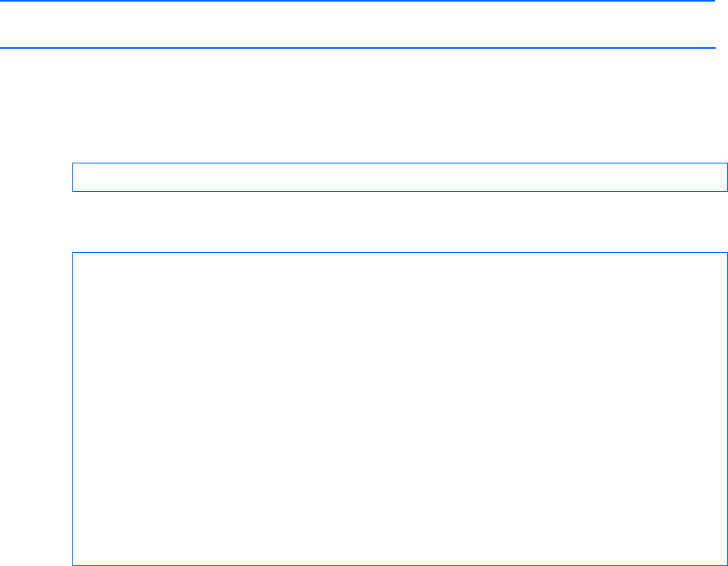The height and width of the screenshot is (566, 728).
Task: Click the white margin left of the single-line field
Action: click(36, 177)
